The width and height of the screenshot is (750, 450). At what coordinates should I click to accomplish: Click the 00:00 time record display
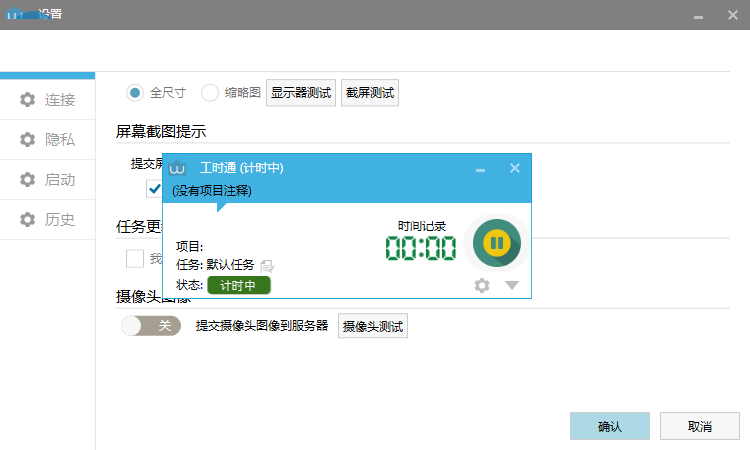tap(421, 248)
